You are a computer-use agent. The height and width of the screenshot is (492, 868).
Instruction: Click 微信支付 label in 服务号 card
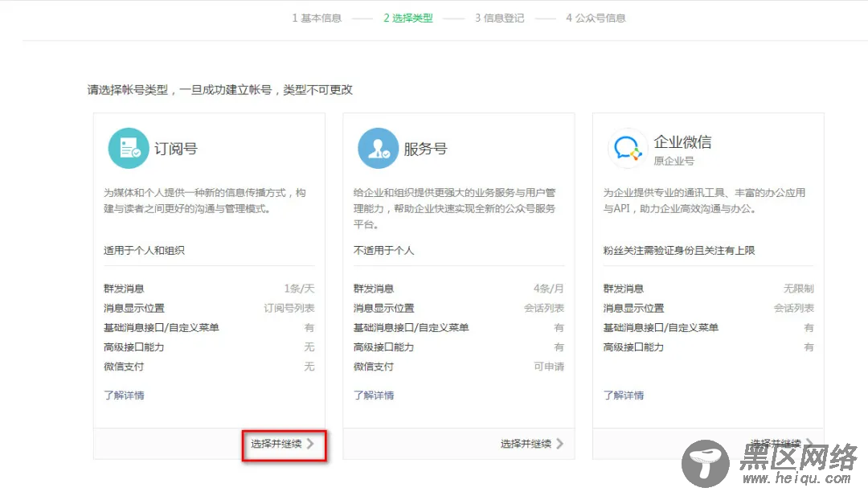click(373, 367)
